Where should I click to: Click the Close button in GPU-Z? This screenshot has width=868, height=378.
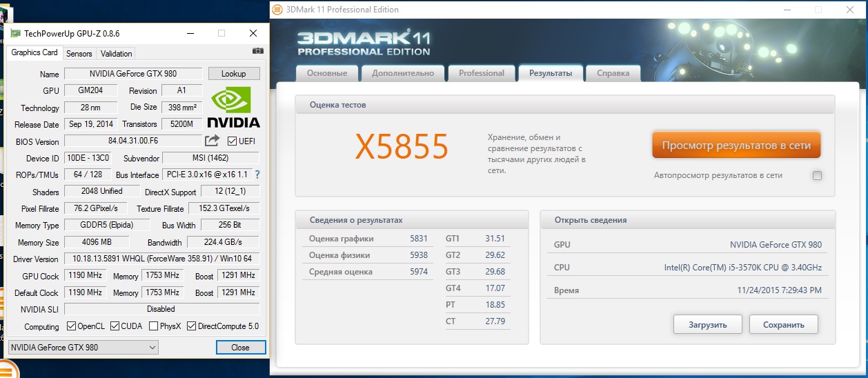point(240,348)
